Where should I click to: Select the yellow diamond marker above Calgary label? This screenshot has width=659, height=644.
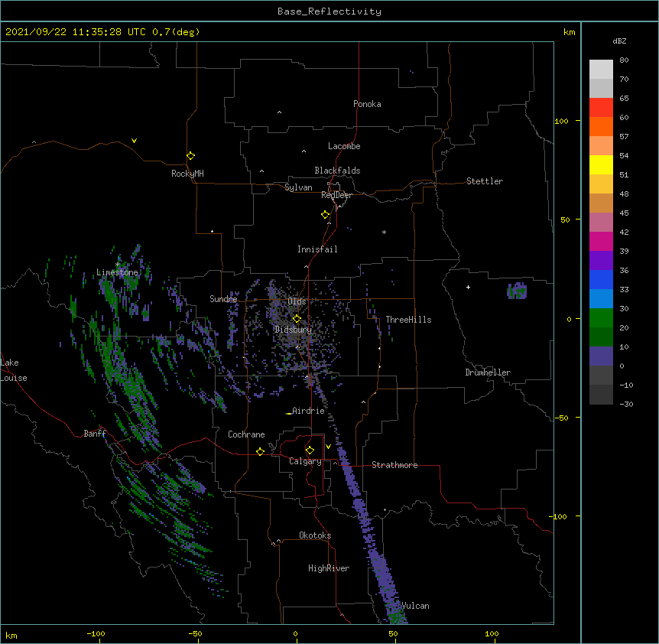click(x=310, y=450)
